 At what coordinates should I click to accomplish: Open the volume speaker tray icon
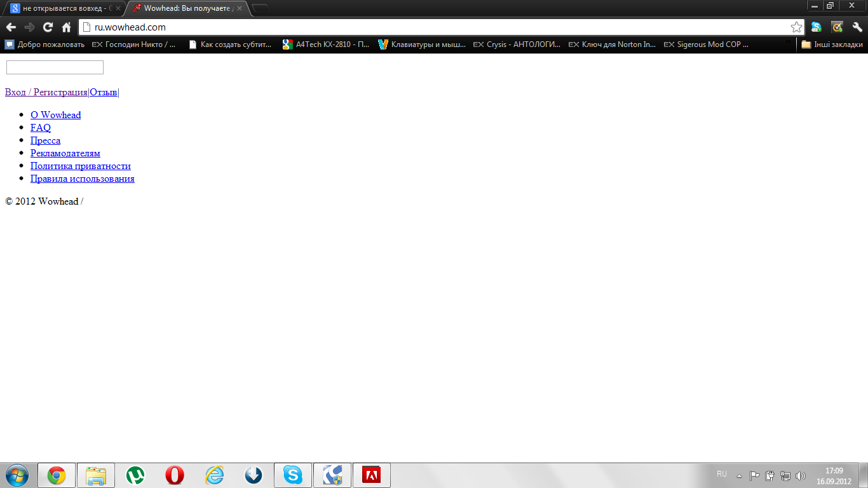click(801, 475)
